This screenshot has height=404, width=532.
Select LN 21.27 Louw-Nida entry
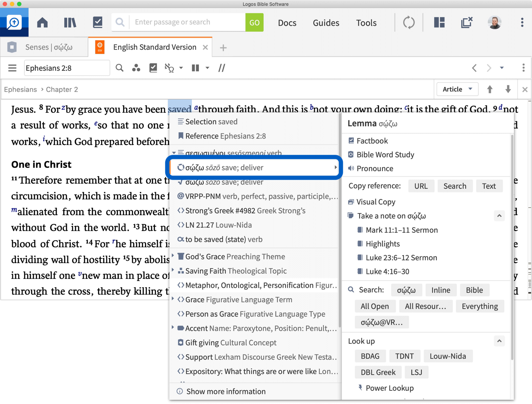254,225
